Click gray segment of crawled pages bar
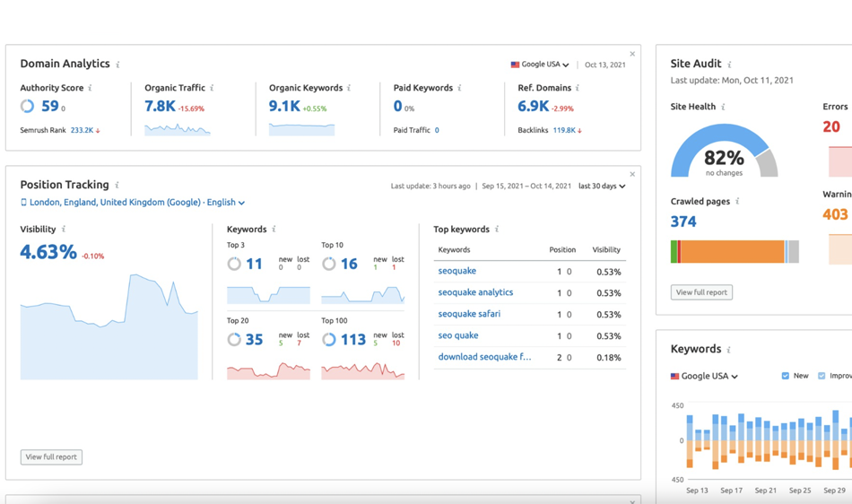The width and height of the screenshot is (852, 504). point(794,252)
